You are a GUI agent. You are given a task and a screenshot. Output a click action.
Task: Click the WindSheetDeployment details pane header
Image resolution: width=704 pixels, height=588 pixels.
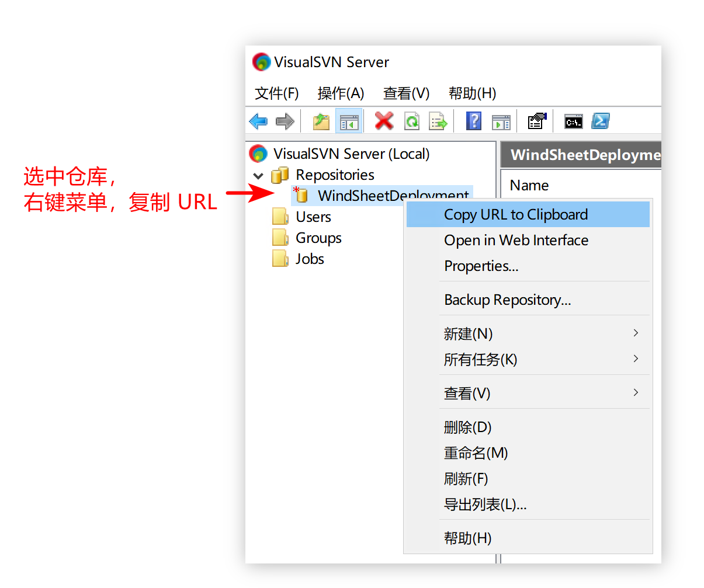[581, 155]
